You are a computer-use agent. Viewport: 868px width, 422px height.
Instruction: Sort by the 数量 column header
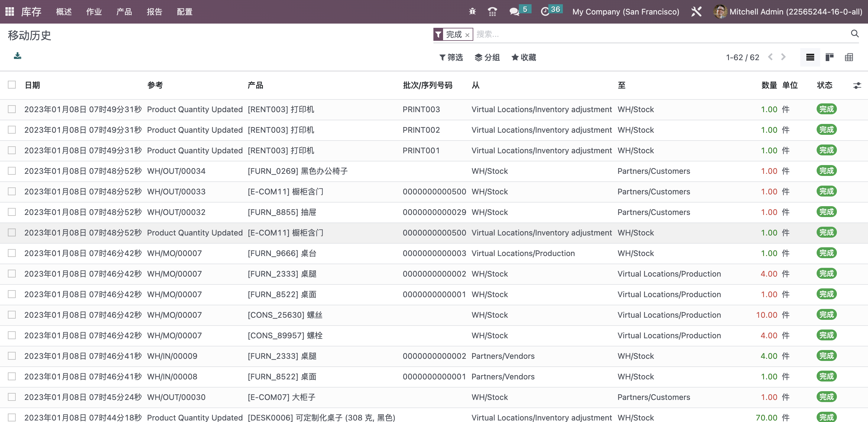[x=769, y=85]
